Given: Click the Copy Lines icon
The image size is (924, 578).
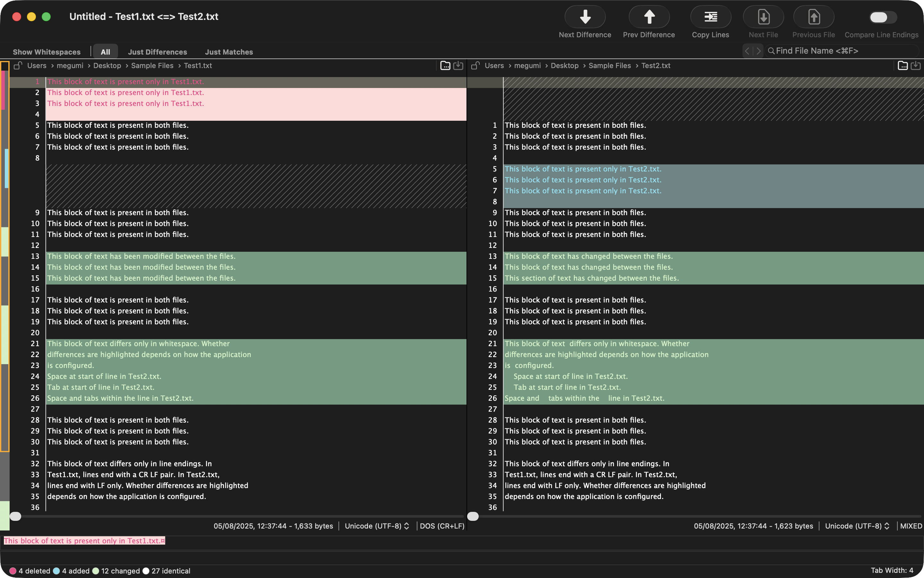Looking at the screenshot, I should (x=711, y=17).
